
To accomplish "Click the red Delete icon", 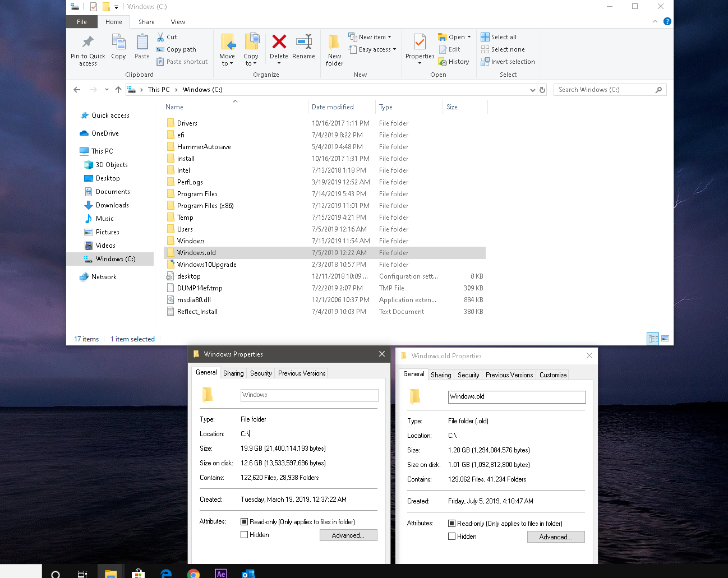I will pos(279,41).
